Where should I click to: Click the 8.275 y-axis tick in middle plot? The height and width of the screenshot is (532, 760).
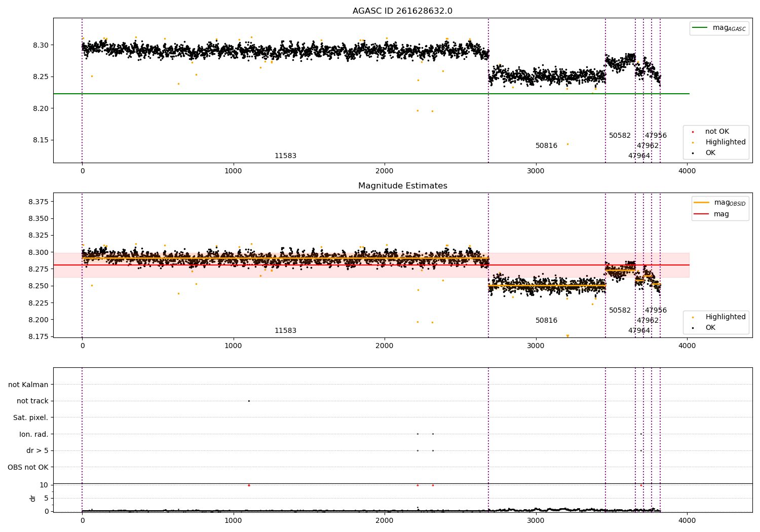click(x=39, y=269)
